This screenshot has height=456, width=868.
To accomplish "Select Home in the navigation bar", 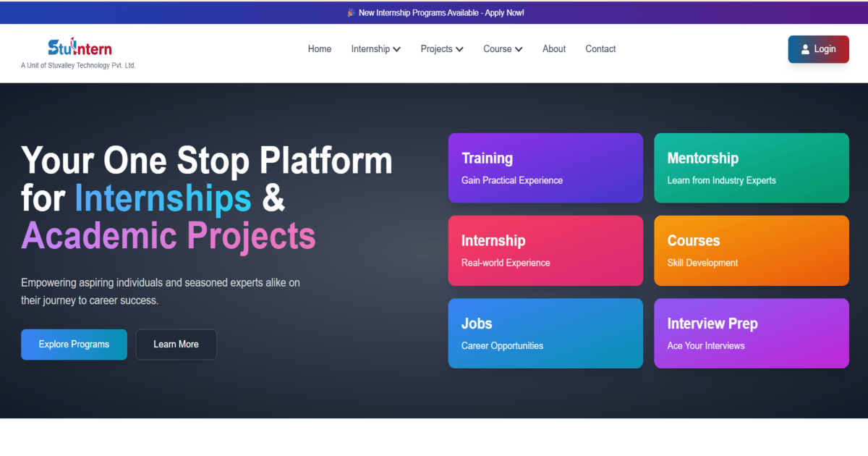I will click(319, 48).
